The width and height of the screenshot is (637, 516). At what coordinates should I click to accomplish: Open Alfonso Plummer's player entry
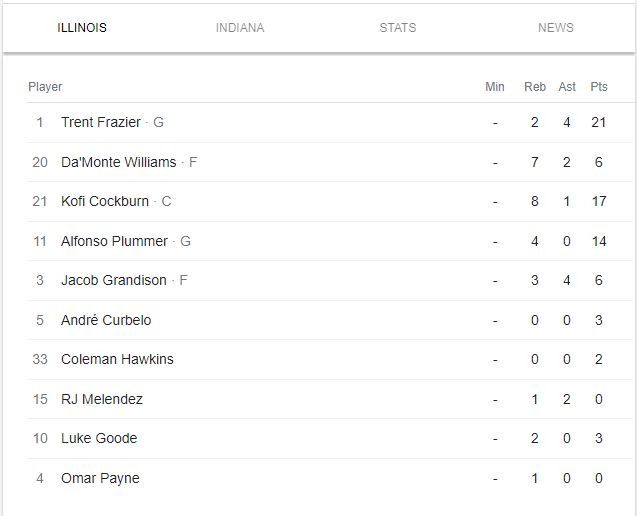(x=114, y=241)
